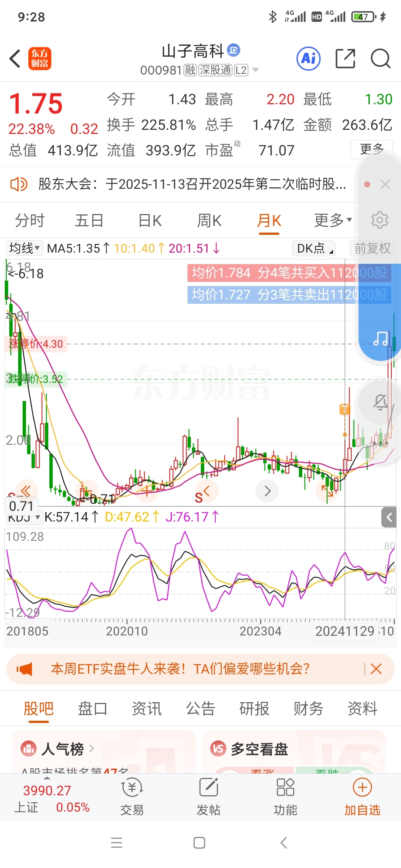Close the 股东大会 announcement bar
Viewport: 401px width, 868px height.
coord(385,184)
